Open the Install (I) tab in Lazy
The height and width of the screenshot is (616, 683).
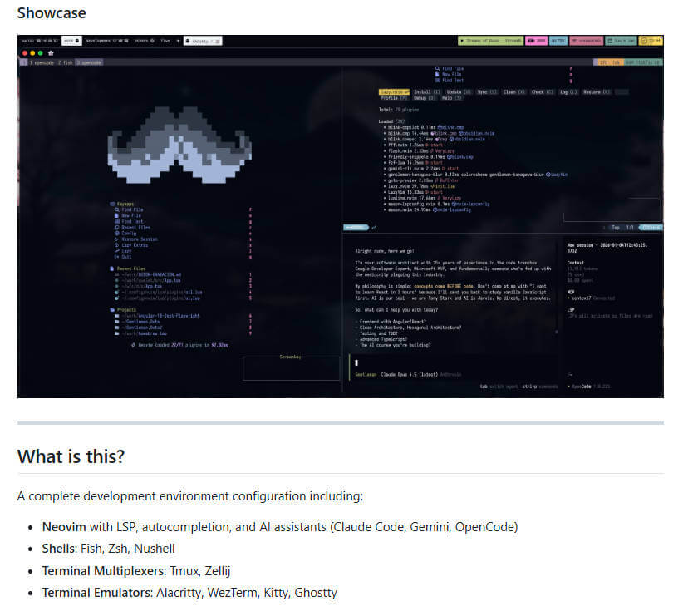(427, 92)
